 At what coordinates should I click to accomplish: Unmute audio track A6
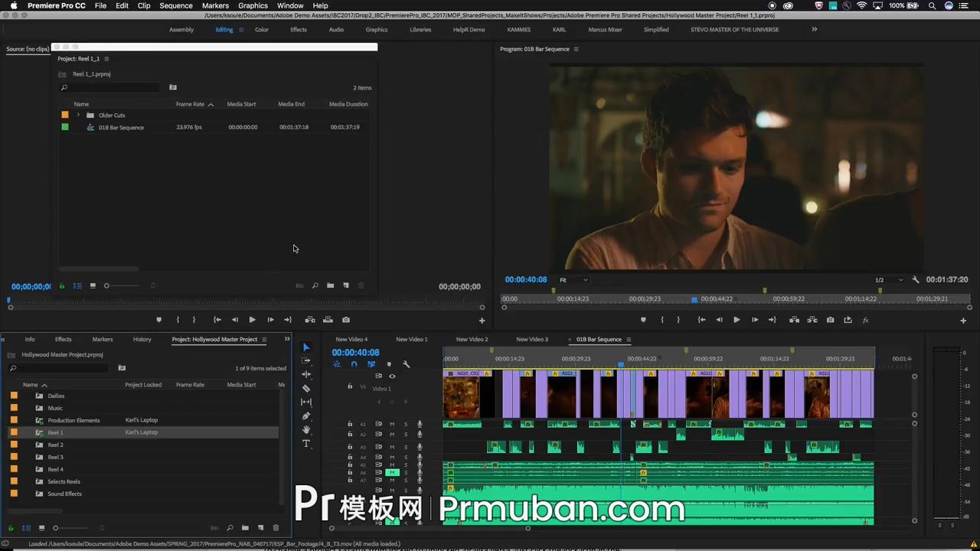392,473
